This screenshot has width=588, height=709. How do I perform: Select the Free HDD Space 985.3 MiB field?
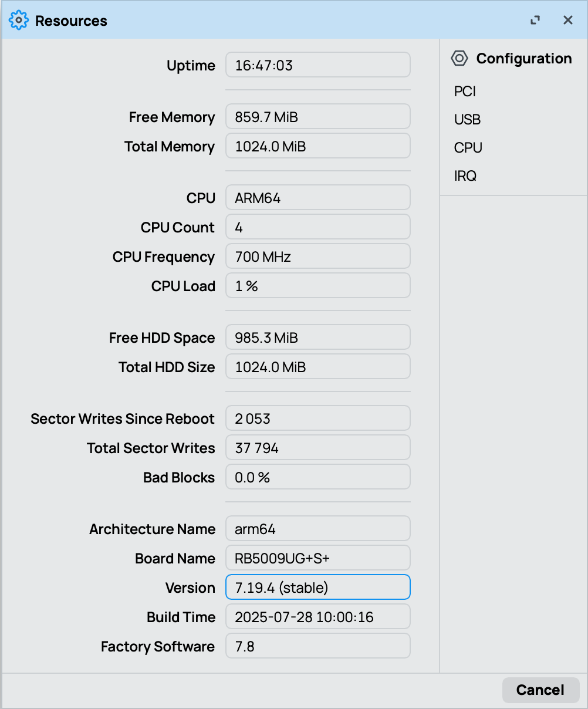pyautogui.click(x=318, y=337)
